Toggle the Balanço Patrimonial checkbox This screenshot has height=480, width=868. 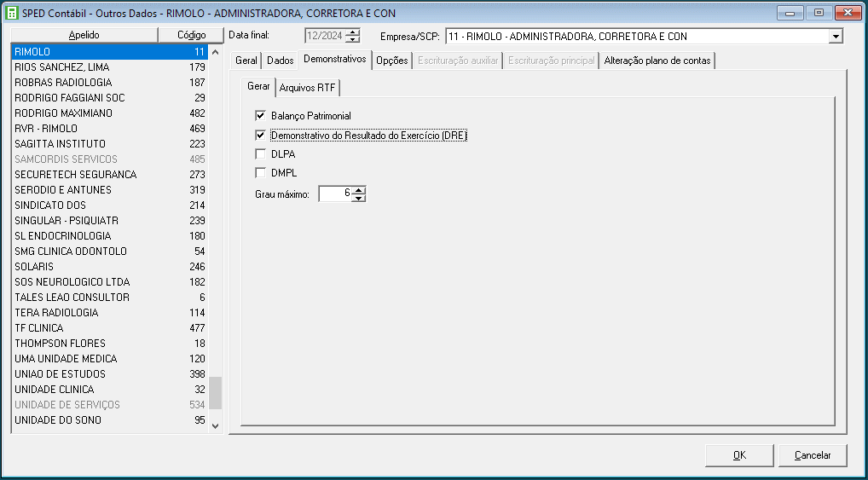(x=260, y=116)
